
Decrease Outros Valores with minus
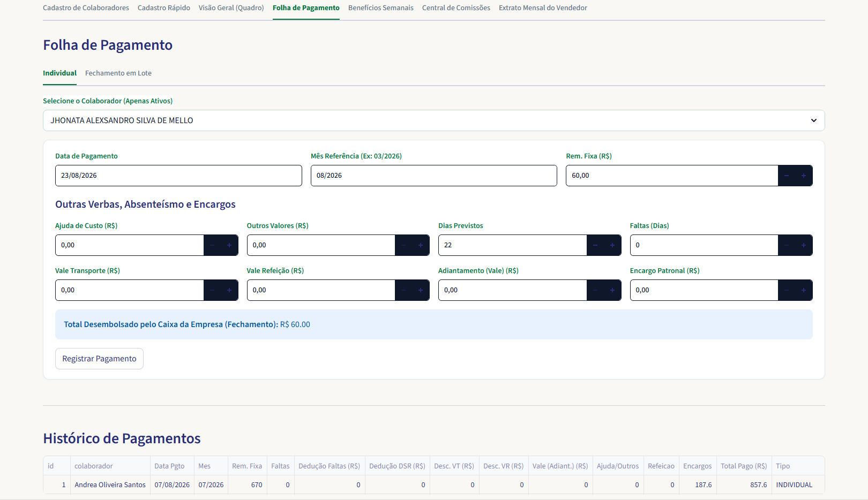tap(403, 245)
